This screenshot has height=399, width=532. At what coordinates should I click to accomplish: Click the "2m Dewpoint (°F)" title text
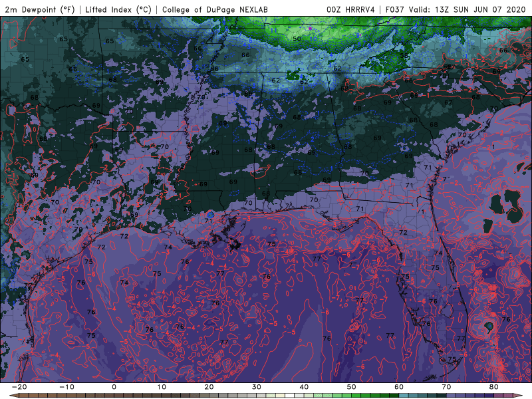[40, 9]
